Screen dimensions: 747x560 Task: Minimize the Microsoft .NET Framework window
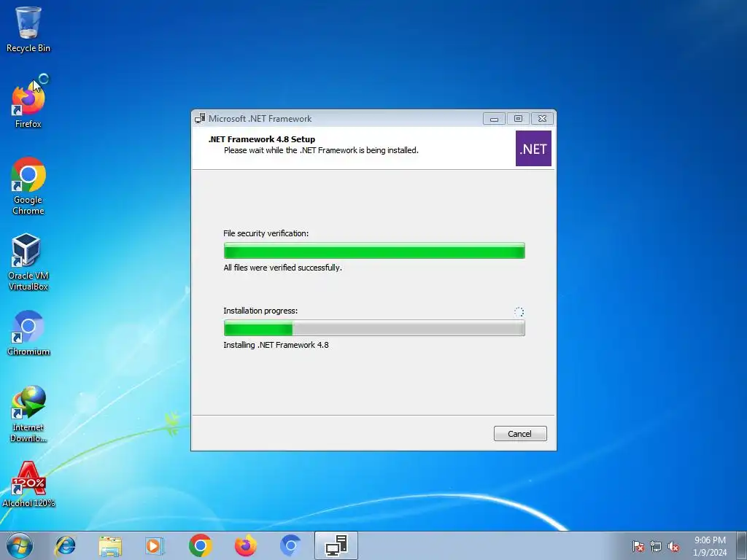click(x=494, y=119)
